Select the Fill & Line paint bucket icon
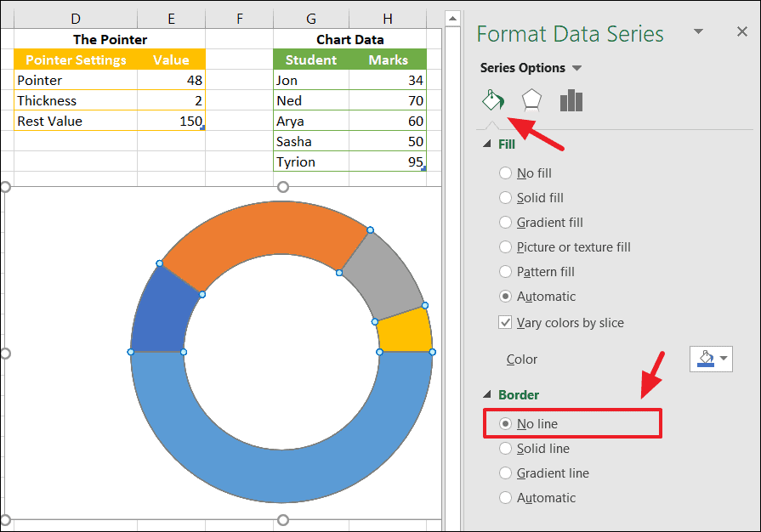 coord(492,99)
